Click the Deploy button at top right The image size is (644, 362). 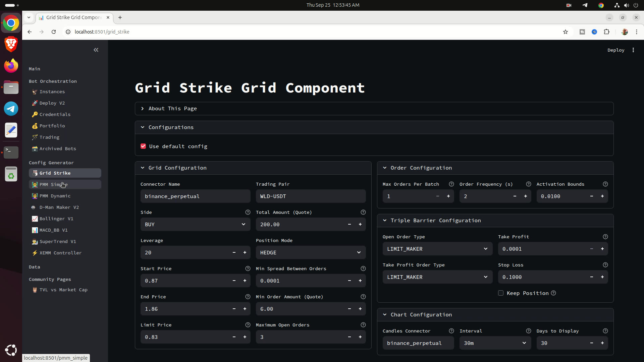coord(616,50)
